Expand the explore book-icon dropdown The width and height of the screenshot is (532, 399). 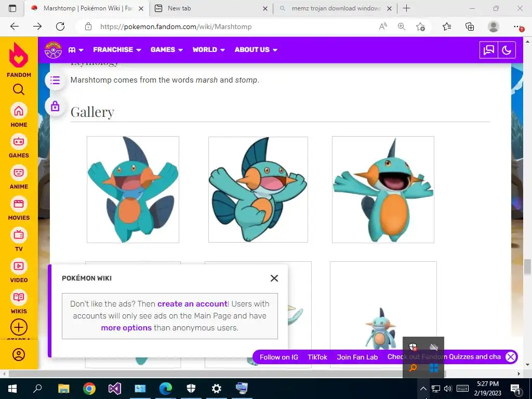coord(76,50)
